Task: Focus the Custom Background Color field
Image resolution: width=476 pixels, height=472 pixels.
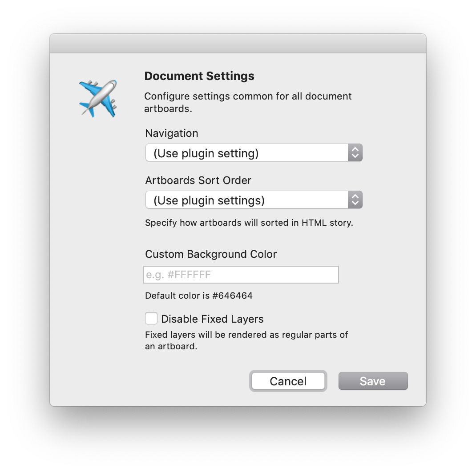Action: 241,275
